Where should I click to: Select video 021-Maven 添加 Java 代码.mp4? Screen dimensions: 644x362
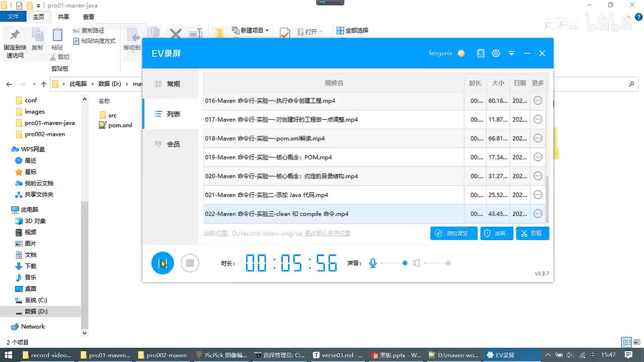click(334, 195)
